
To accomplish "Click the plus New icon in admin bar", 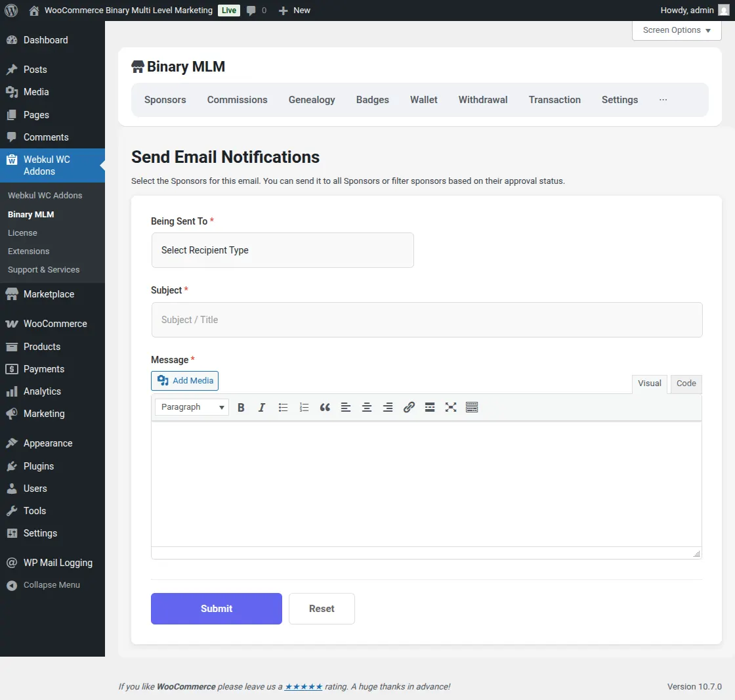I will coord(283,11).
